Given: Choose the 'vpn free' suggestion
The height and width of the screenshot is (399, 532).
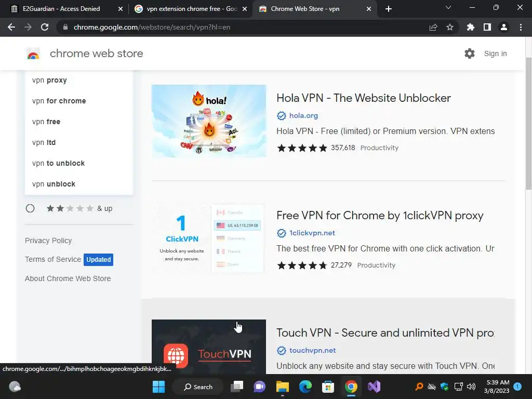Looking at the screenshot, I should click(79, 122).
